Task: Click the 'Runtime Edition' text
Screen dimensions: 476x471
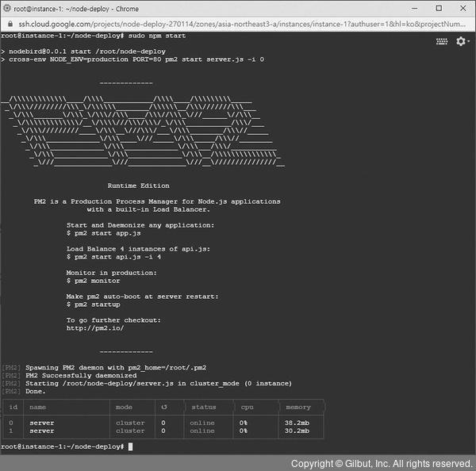Action: click(138, 186)
